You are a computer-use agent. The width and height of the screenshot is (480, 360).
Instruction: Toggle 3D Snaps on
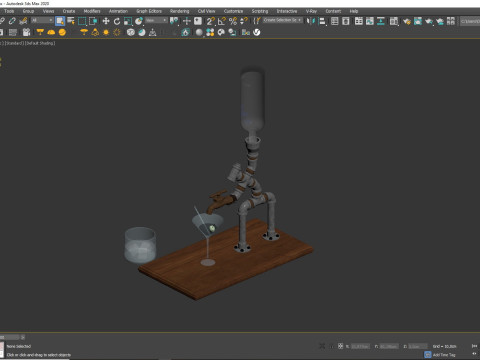(210, 21)
